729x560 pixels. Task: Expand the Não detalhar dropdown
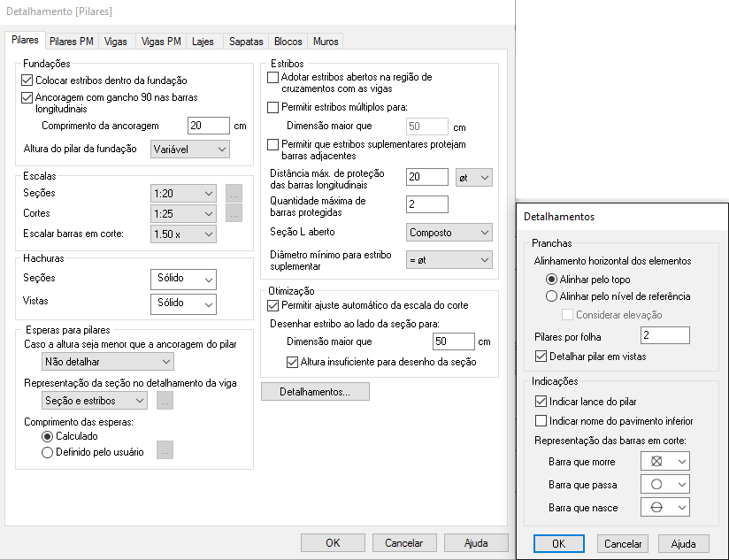(x=107, y=362)
